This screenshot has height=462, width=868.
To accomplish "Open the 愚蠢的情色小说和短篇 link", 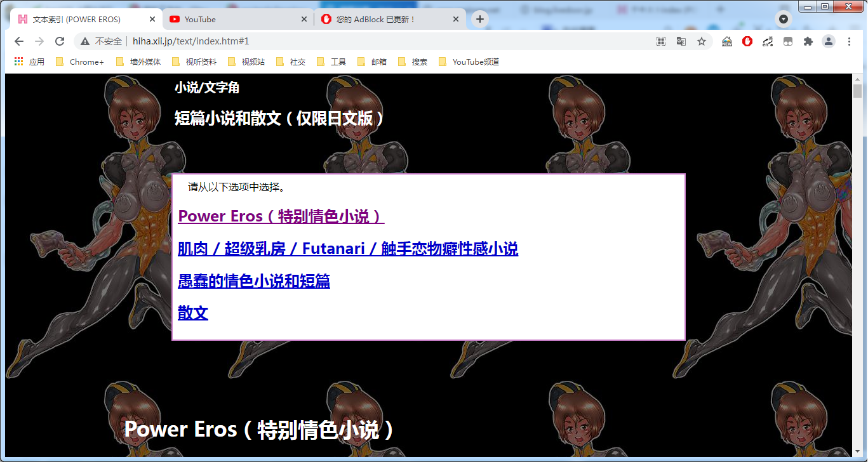I will point(254,281).
